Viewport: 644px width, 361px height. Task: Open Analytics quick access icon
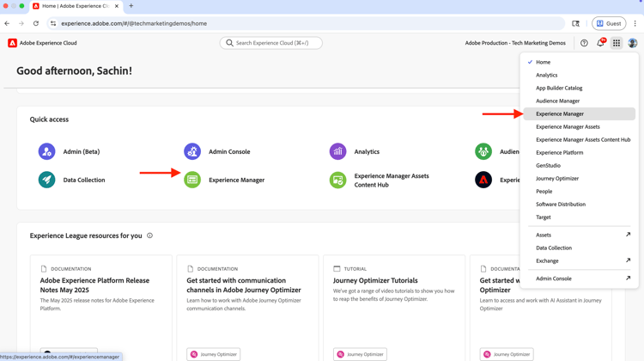(x=337, y=151)
